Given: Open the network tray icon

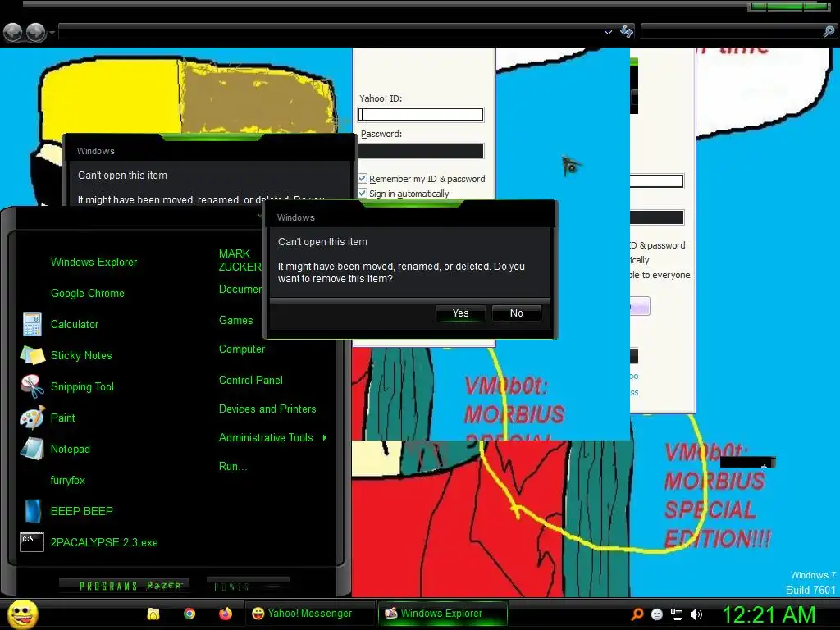Looking at the screenshot, I should (677, 614).
